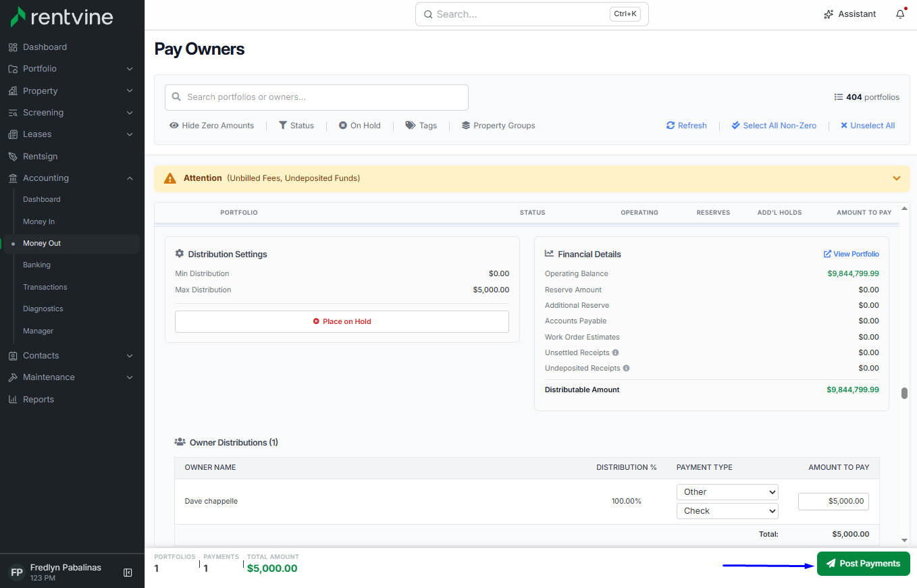The width and height of the screenshot is (917, 588).
Task: Click the scrollbar down arrow
Action: point(904,540)
